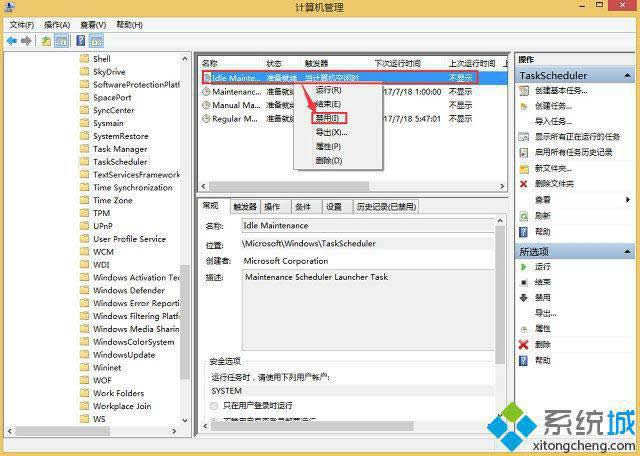
Task: Click the black 结束 stop icon
Action: 524,282
